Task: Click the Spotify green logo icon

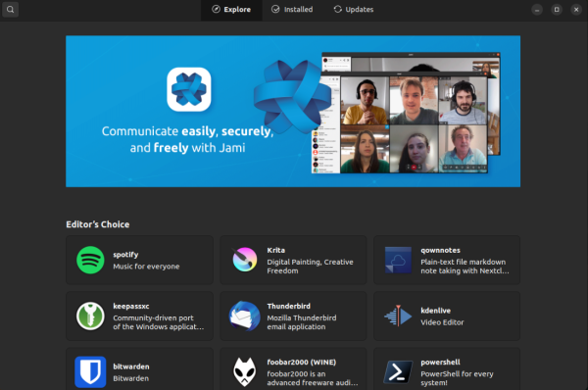Action: pyautogui.click(x=90, y=260)
